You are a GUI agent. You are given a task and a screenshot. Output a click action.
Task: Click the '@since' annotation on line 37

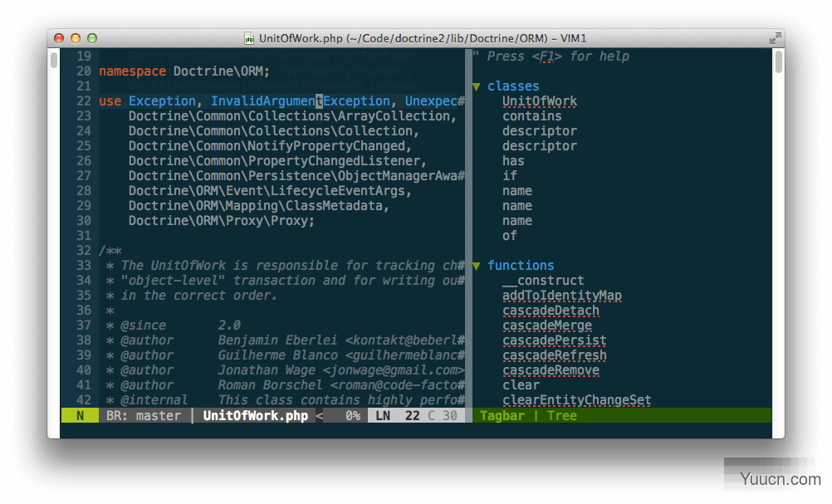(144, 325)
